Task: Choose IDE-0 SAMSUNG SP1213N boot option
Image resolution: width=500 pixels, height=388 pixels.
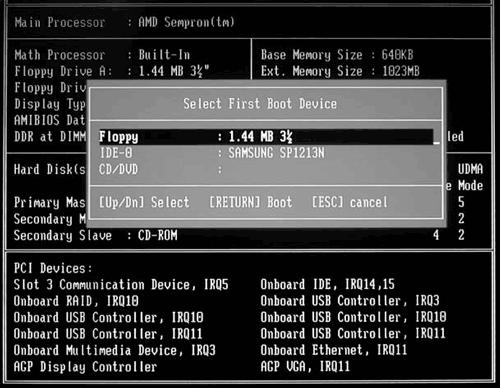Action: pos(212,153)
